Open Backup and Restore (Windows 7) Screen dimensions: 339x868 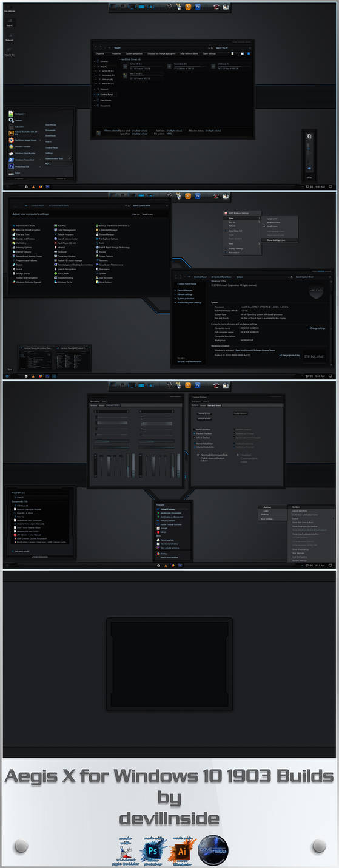tap(112, 225)
